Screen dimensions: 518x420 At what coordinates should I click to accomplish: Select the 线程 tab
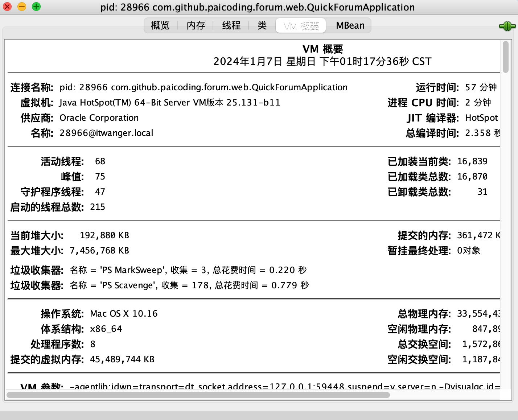[x=231, y=25]
